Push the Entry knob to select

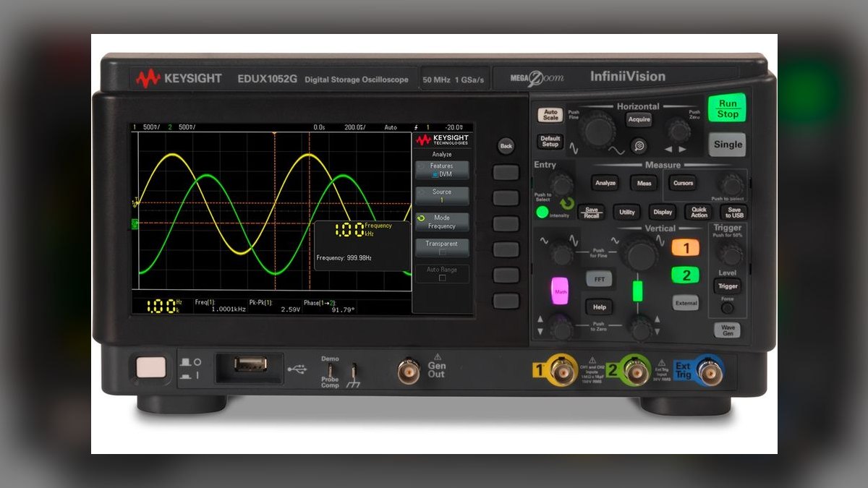pyautogui.click(x=562, y=186)
